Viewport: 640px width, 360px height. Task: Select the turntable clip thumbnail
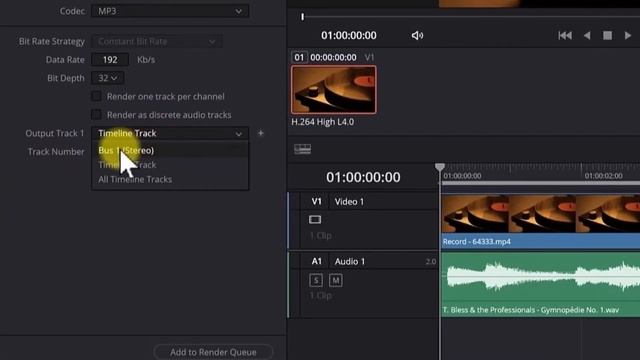334,90
